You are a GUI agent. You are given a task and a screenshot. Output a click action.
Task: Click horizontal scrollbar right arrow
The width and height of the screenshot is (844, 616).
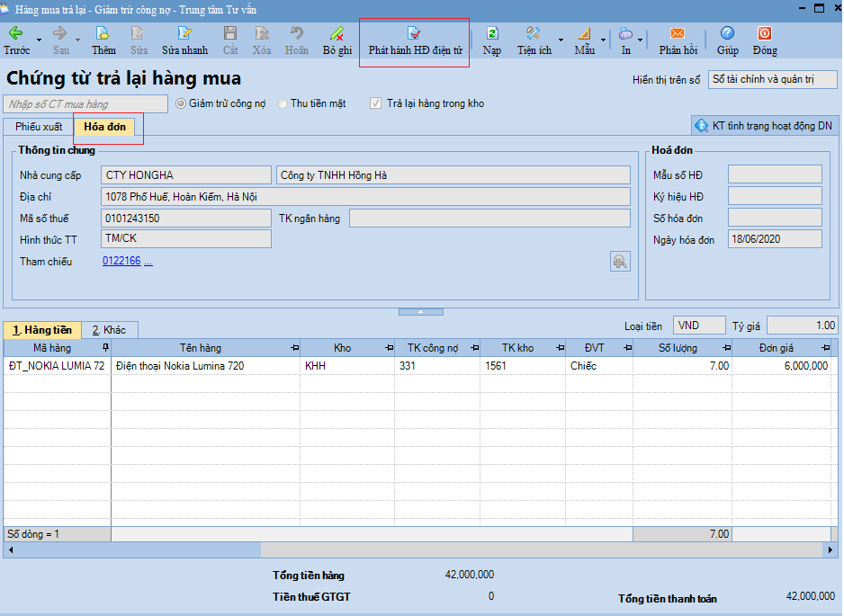click(x=830, y=549)
